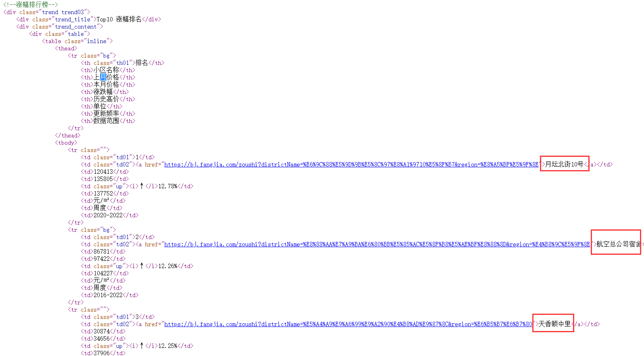644x356 pixels.
Task: Click the cell value 30874
Action: point(102,331)
